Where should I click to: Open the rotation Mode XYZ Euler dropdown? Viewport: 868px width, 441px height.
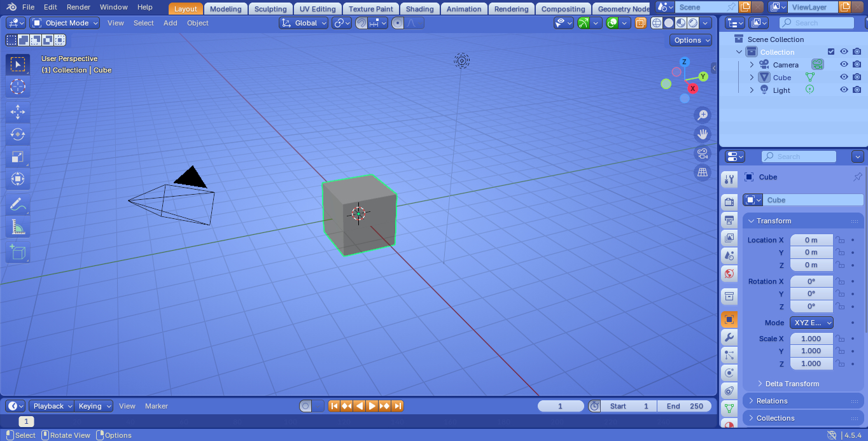coord(811,323)
